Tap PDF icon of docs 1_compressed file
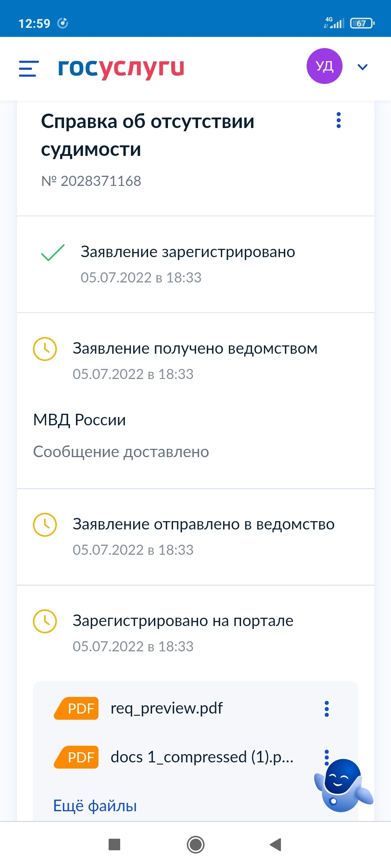 pos(77,757)
